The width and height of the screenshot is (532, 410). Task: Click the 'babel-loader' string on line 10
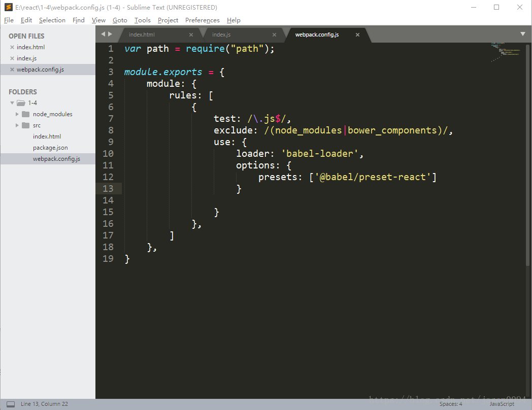click(320, 154)
